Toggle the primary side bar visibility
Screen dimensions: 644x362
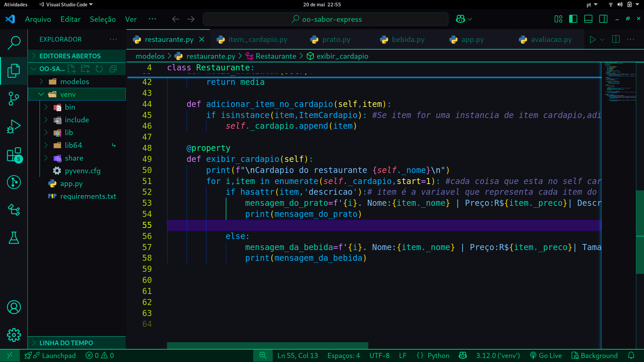[x=573, y=19]
